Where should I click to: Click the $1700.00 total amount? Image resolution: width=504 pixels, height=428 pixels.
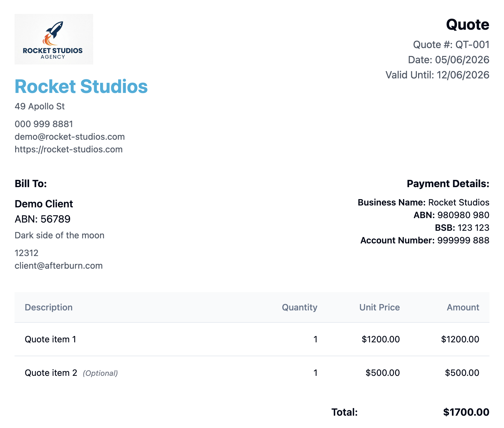tap(466, 412)
